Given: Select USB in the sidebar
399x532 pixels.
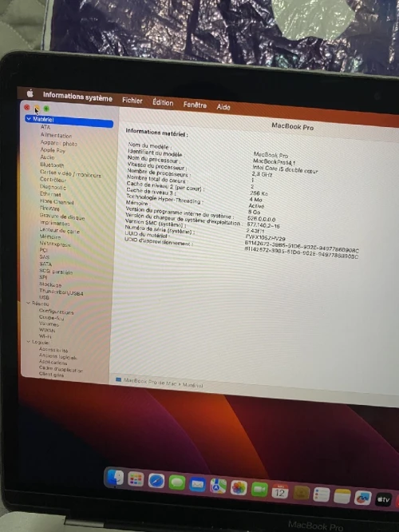Looking at the screenshot, I should (44, 297).
